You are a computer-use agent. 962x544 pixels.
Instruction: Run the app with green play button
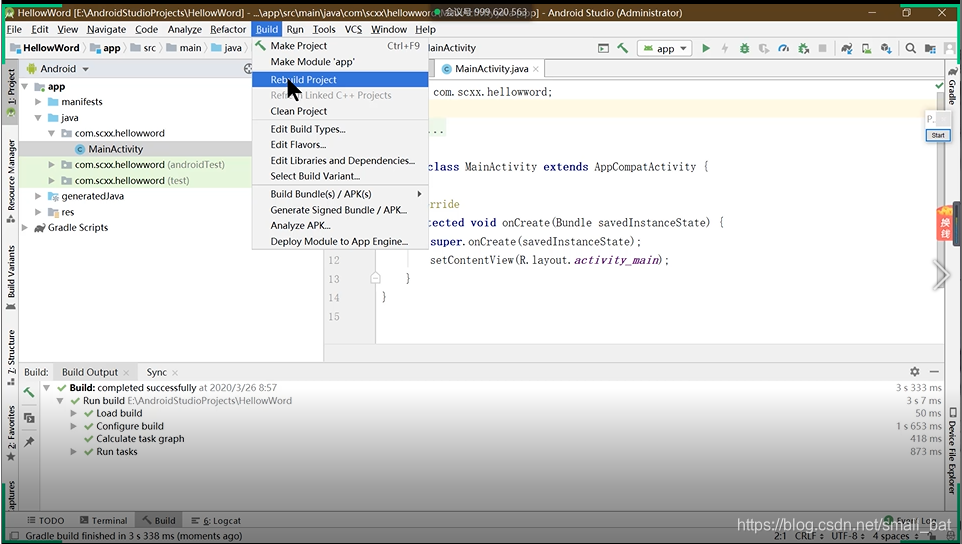[706, 48]
